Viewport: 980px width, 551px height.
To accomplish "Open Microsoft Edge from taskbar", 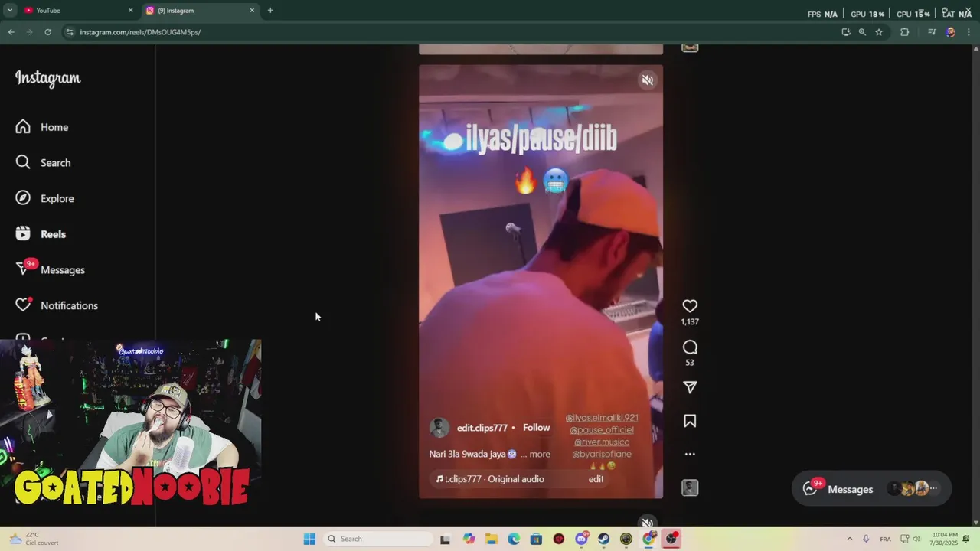I will pyautogui.click(x=514, y=539).
